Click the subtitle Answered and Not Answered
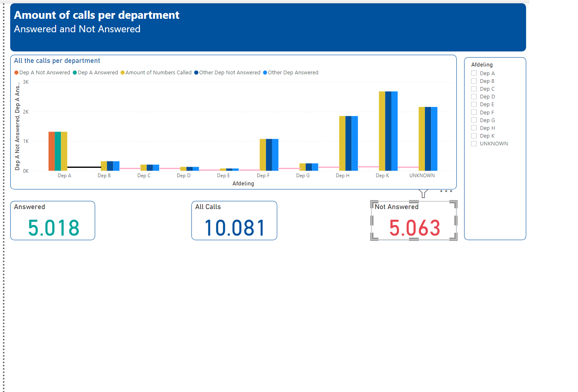Screen dimensions: 578x392 [77, 29]
